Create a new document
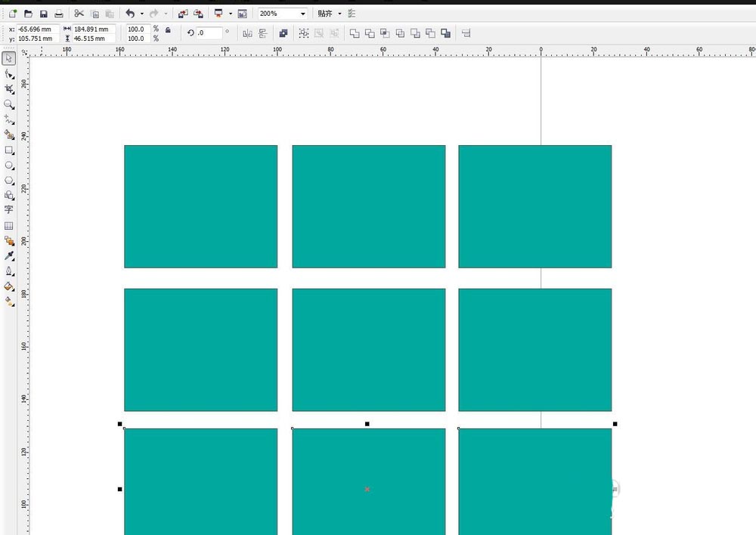The width and height of the screenshot is (756, 535). coord(13,14)
